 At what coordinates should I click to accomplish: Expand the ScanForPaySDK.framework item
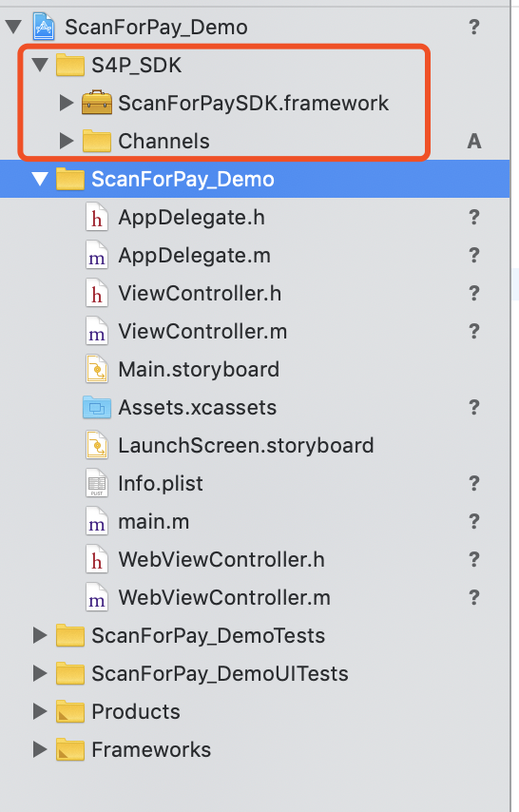(67, 103)
